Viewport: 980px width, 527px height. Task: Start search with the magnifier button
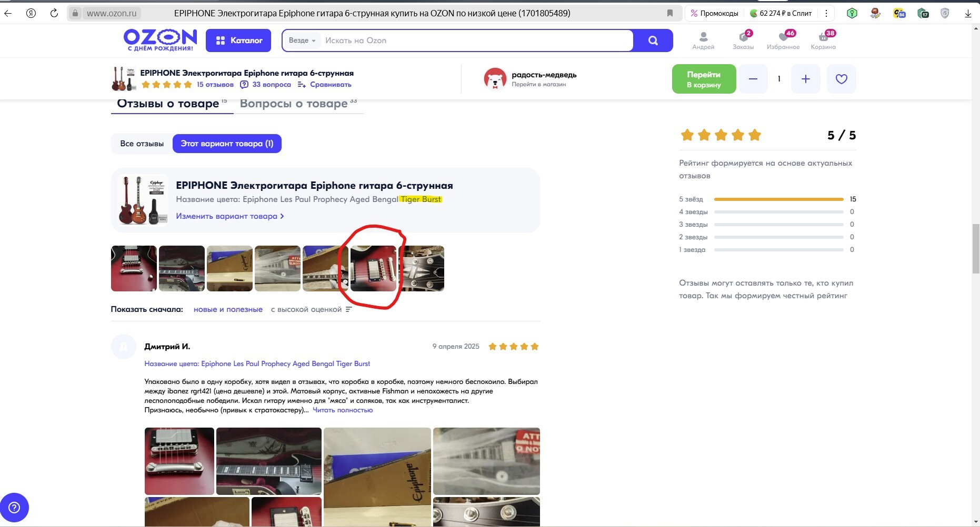coord(653,40)
